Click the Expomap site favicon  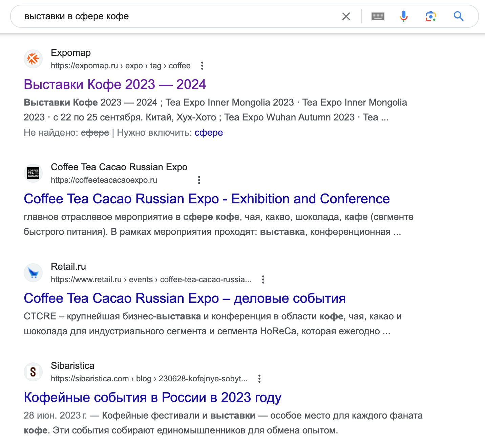pos(33,59)
